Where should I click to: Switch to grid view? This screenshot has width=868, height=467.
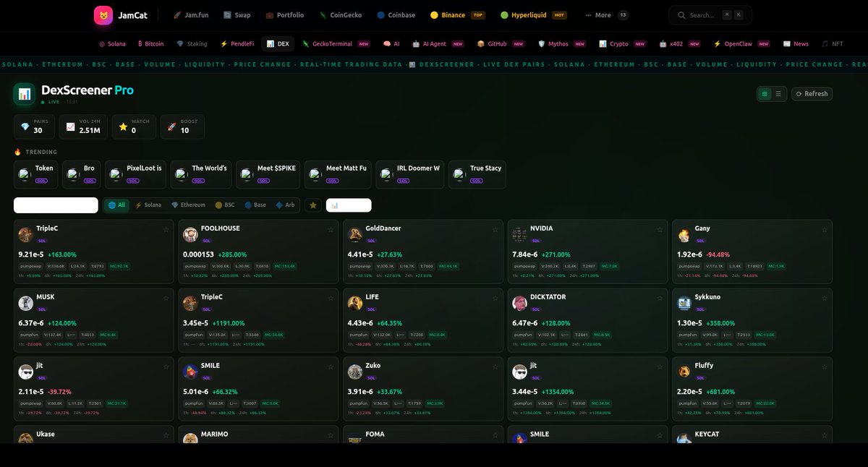pos(765,94)
